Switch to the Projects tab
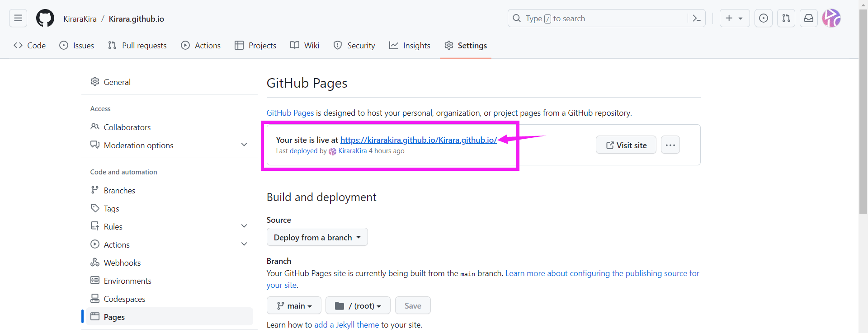Screen dimensions: 868x333 (x=255, y=45)
